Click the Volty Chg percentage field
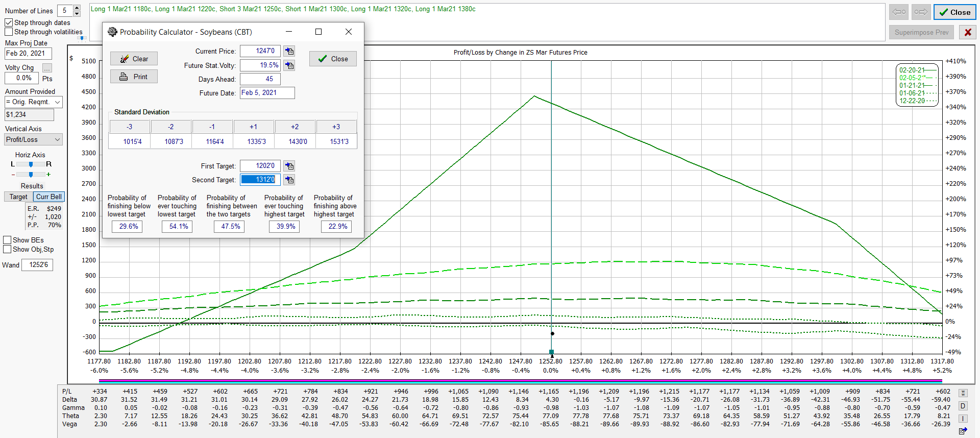 coord(21,78)
